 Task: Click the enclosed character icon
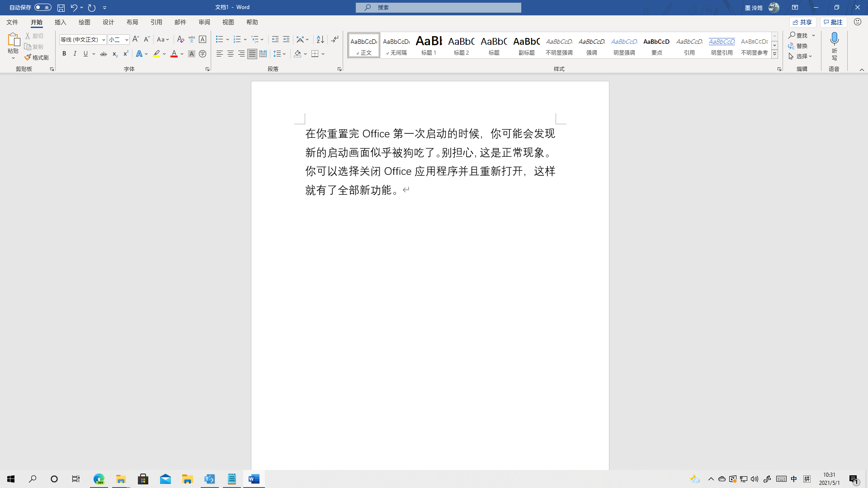203,54
